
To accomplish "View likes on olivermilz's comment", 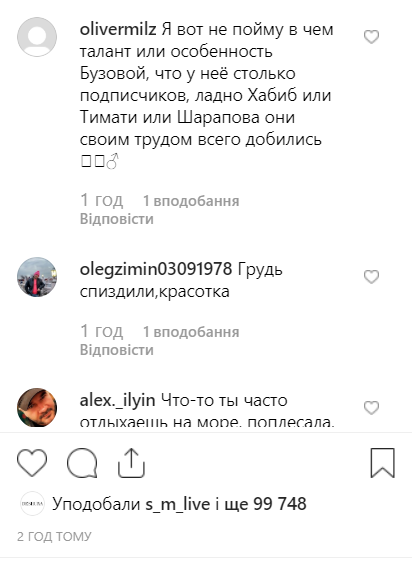I will pos(191,201).
